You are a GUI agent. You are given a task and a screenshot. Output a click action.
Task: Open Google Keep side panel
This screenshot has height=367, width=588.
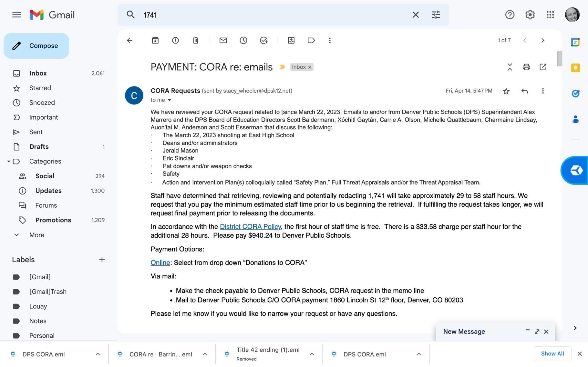[575, 68]
